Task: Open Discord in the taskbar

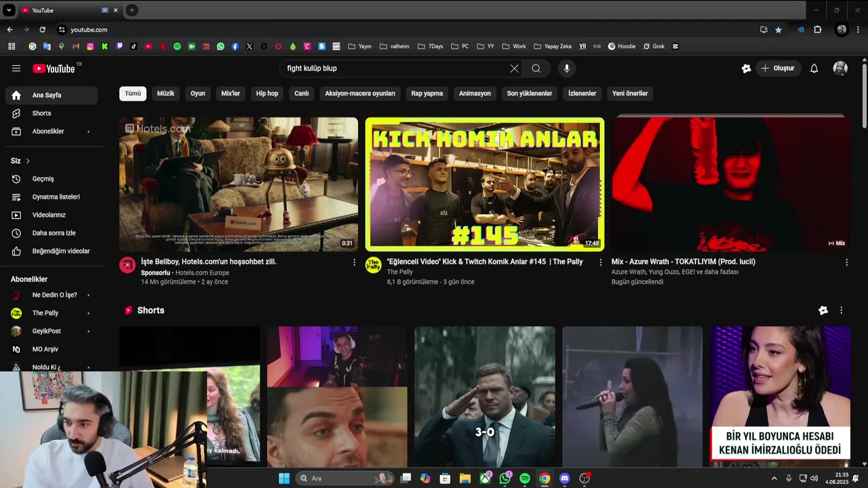Action: pyautogui.click(x=564, y=479)
